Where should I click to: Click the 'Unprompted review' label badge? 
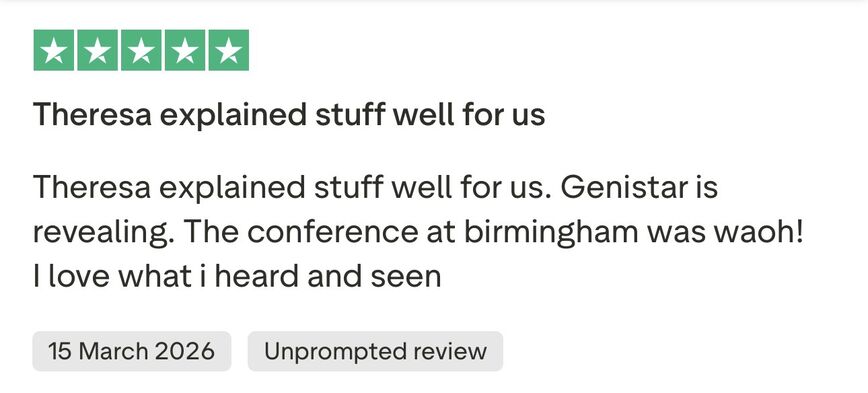pyautogui.click(x=375, y=351)
